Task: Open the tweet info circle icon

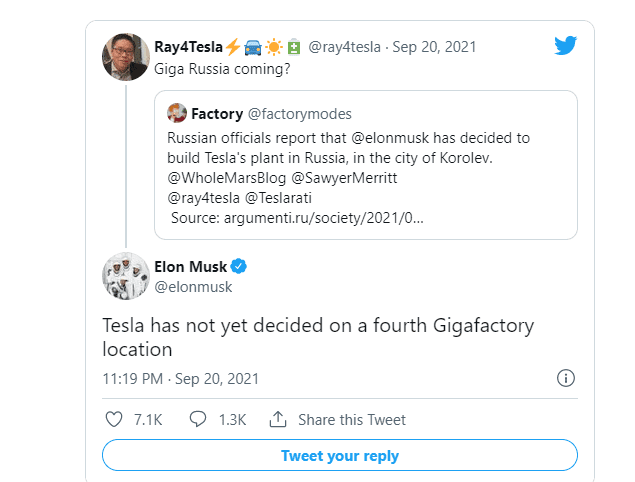Action: [x=565, y=379]
